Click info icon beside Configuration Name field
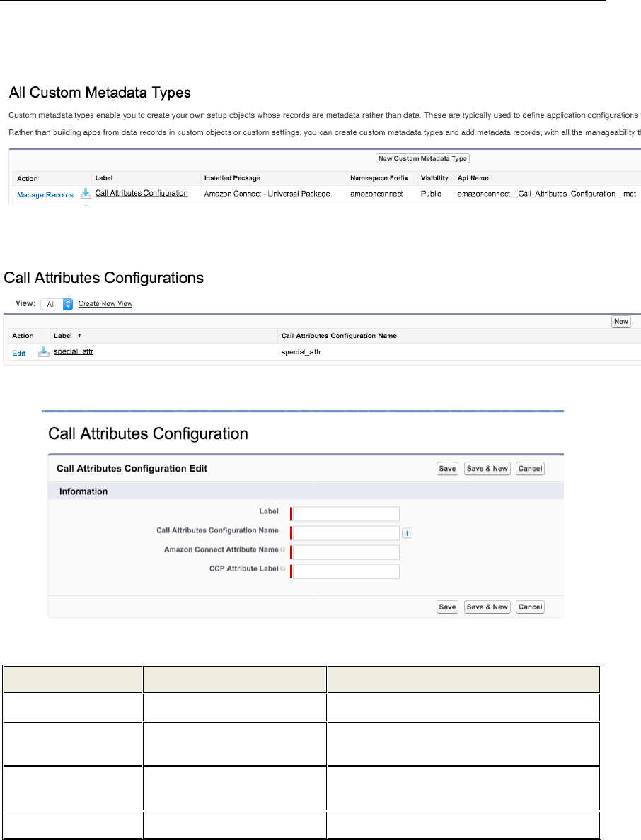Screen dimensions: 641x840 coord(407,533)
